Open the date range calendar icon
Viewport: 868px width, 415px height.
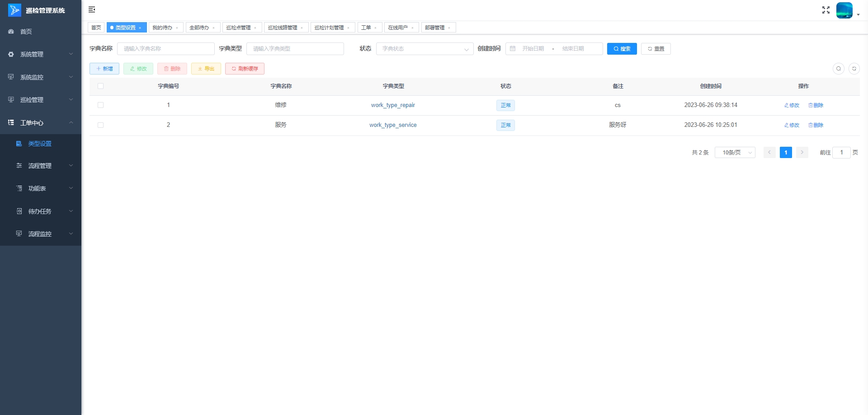513,49
